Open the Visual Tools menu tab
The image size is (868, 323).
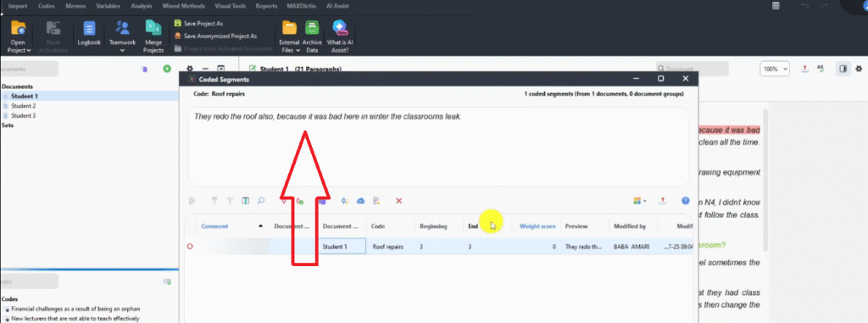coord(231,6)
